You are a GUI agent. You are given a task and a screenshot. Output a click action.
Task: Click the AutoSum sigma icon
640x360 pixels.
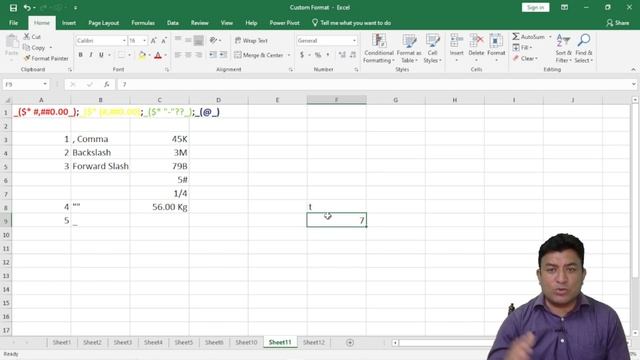516,37
